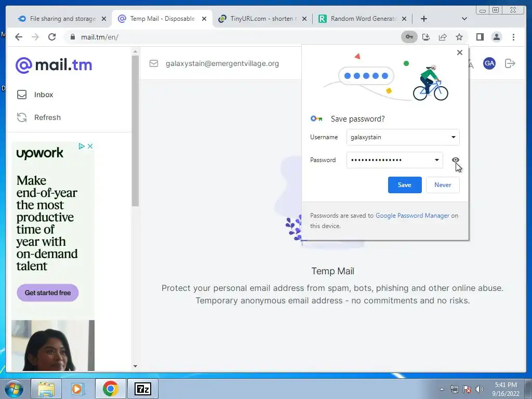Click the key password manager icon

tap(409, 37)
